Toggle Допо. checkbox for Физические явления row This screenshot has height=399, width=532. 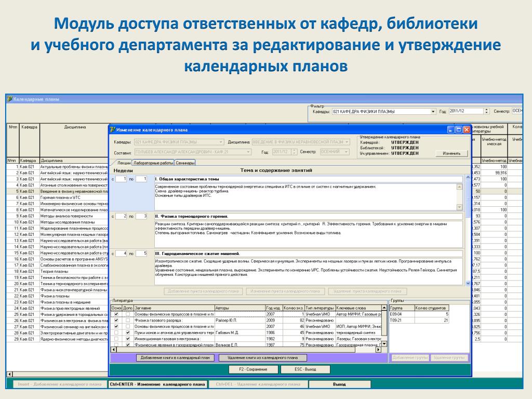click(128, 345)
